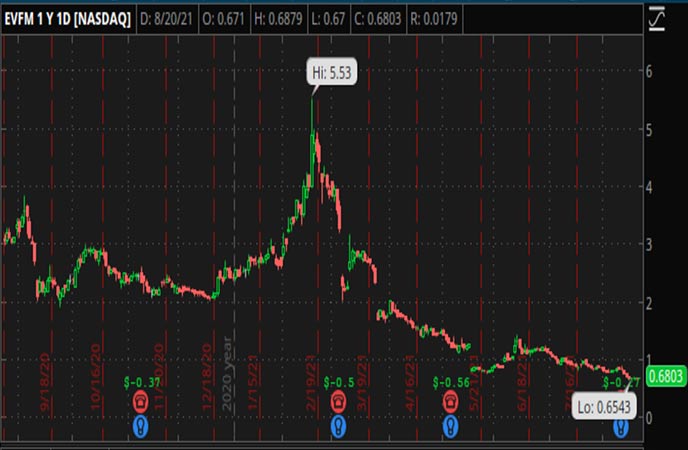This screenshot has width=688, height=450.
Task: Click the price axis label 4
Action: pos(649,187)
